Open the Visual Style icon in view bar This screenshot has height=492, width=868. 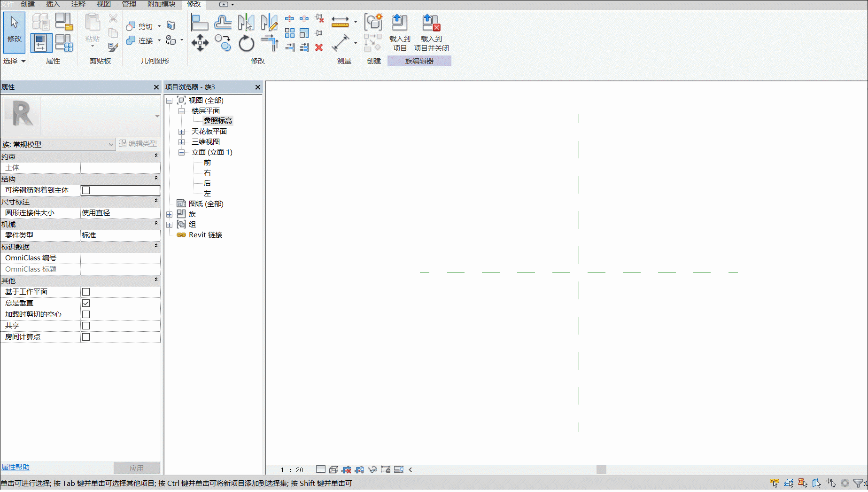[334, 469]
